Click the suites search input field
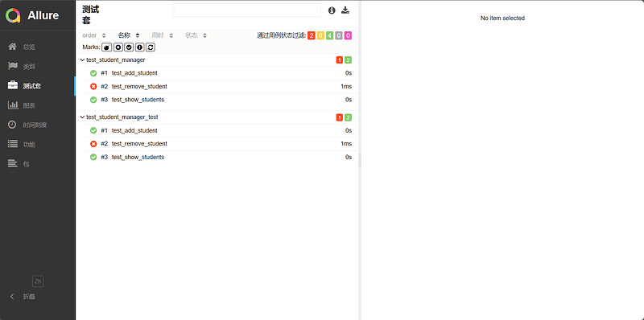The image size is (644, 320). tap(247, 10)
